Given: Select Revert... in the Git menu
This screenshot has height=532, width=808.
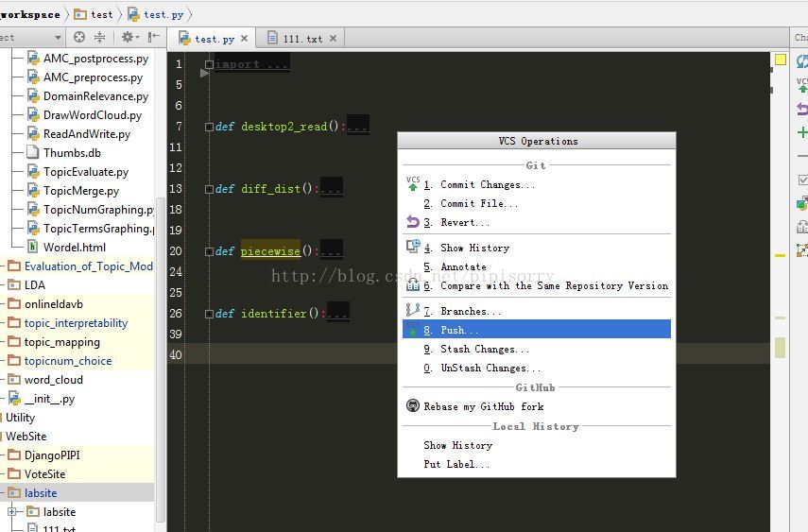Looking at the screenshot, I should coord(537,223).
